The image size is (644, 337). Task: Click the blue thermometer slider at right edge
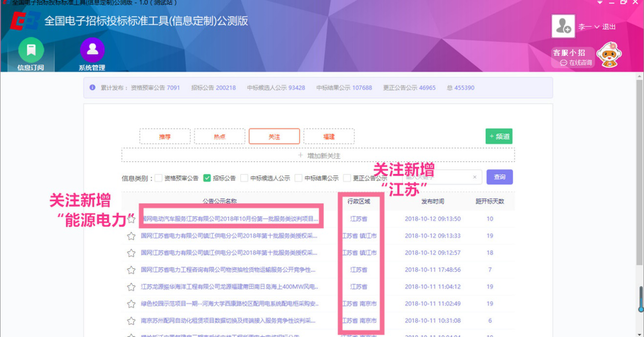(x=641, y=299)
